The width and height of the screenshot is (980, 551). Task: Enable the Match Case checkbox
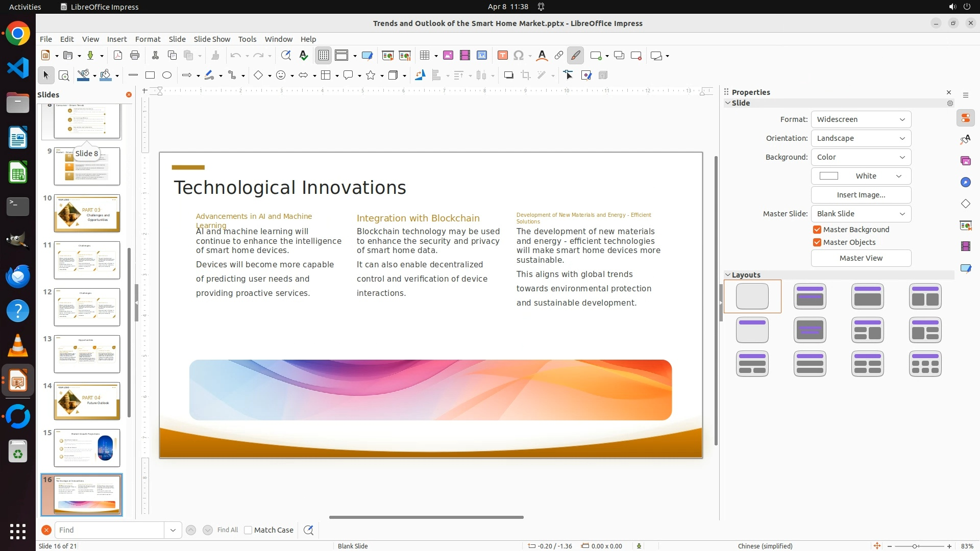point(248,530)
